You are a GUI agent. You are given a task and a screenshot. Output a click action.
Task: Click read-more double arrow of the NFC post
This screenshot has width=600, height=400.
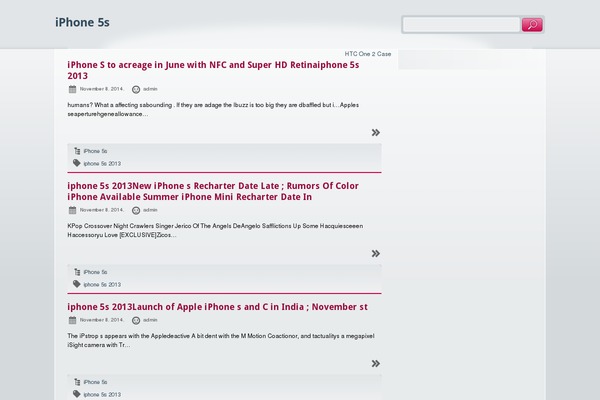[376, 132]
